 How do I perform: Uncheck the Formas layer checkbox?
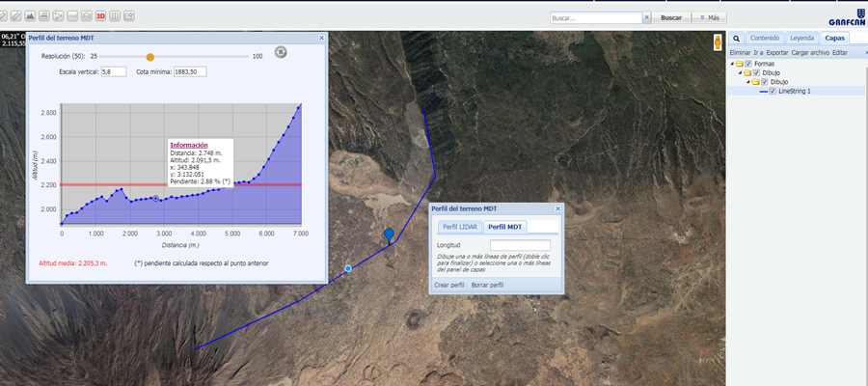pyautogui.click(x=748, y=64)
